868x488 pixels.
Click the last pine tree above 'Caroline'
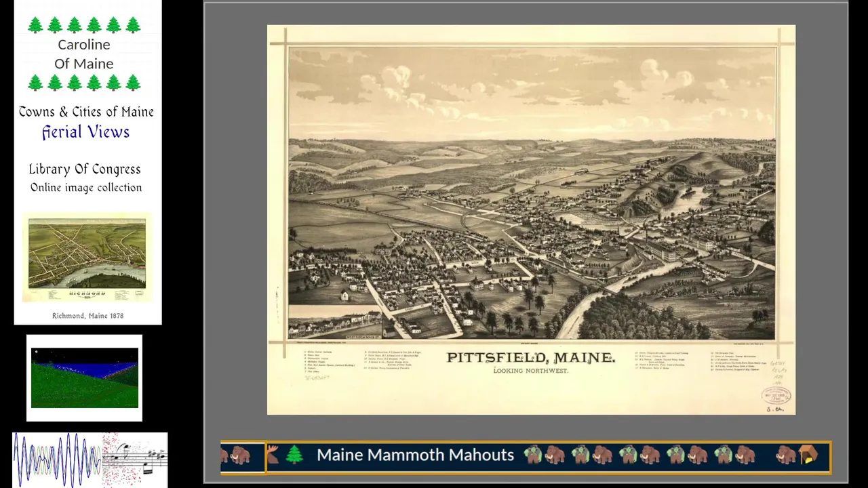pyautogui.click(x=133, y=25)
